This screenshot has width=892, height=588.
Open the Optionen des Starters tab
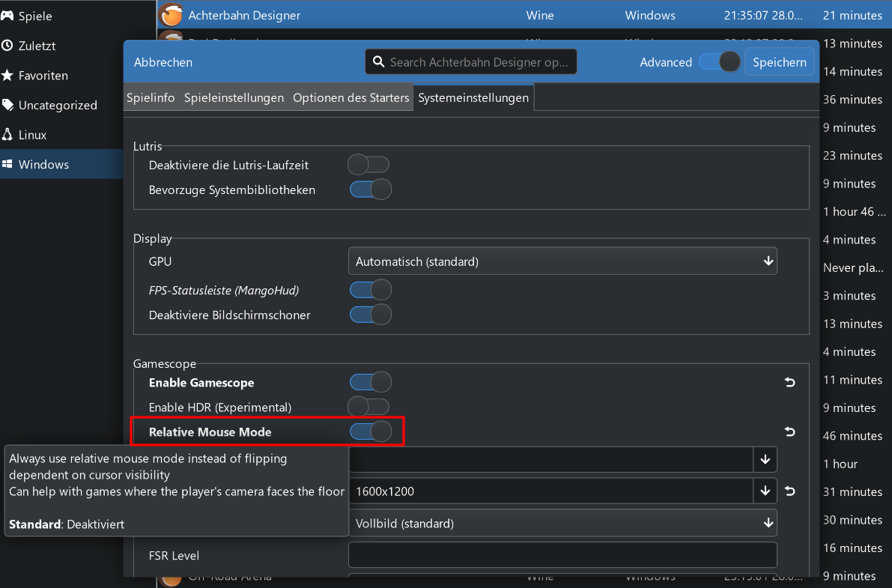click(351, 97)
